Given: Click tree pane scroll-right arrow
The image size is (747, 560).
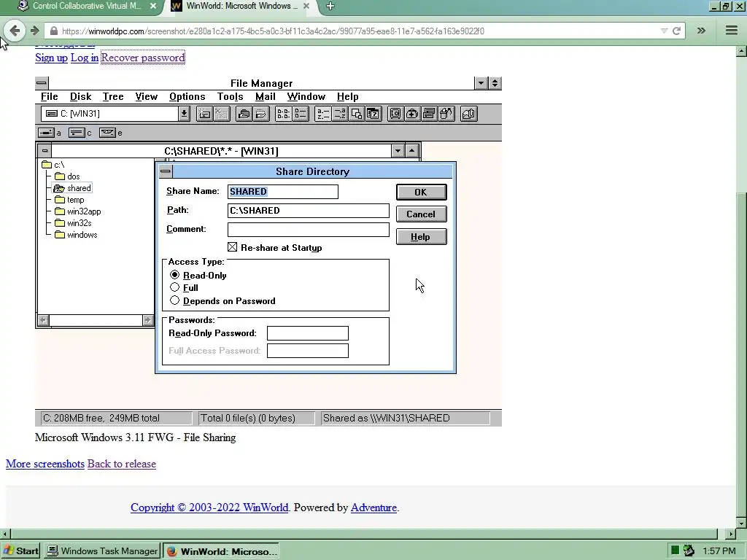Looking at the screenshot, I should [x=147, y=320].
